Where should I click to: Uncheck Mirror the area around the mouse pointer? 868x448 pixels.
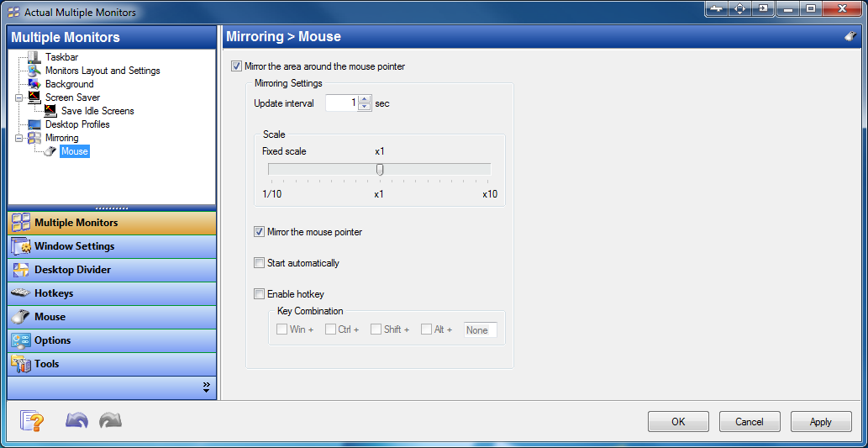[236, 66]
